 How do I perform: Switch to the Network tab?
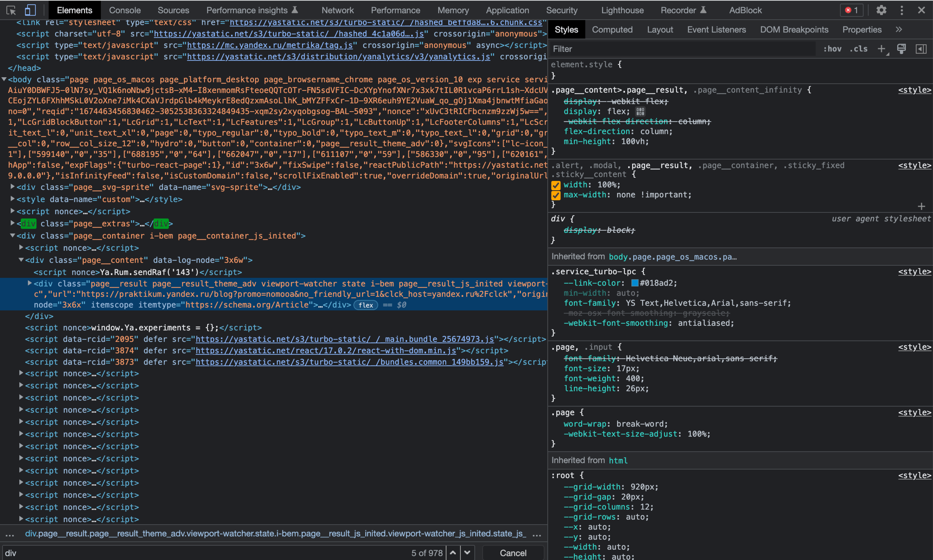click(x=337, y=10)
